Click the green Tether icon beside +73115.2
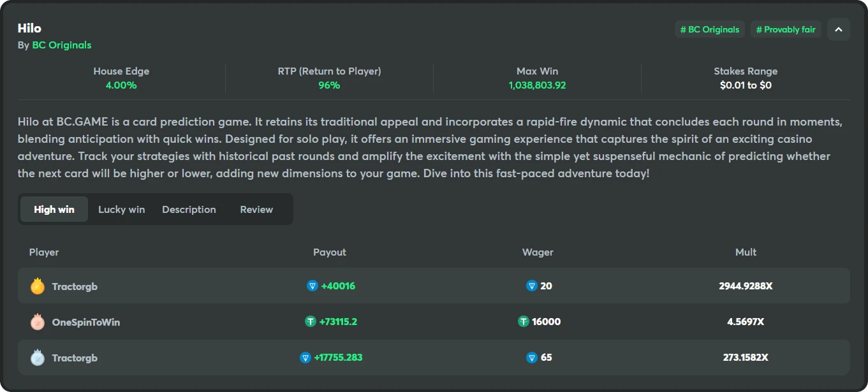 click(311, 322)
